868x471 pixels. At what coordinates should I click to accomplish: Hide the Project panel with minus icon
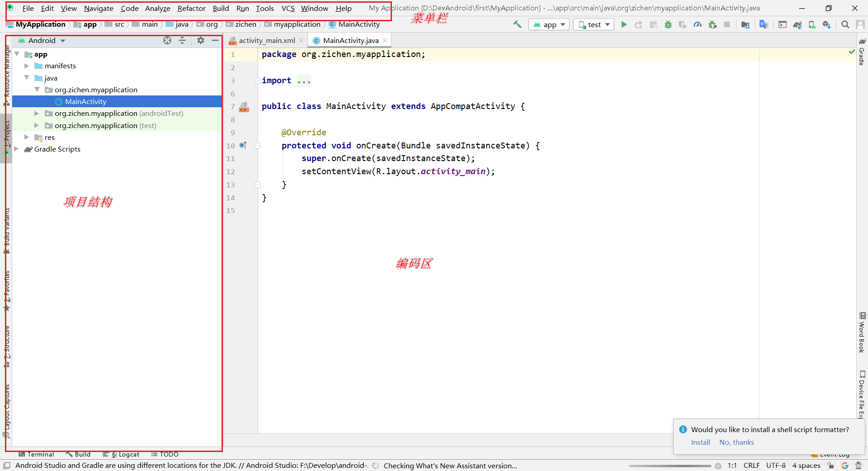tap(215, 40)
